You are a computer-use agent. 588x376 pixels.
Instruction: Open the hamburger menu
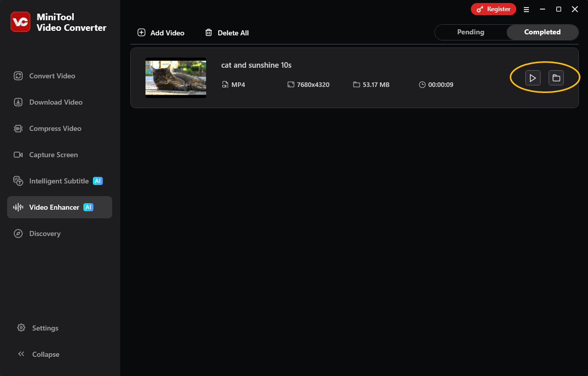click(x=526, y=9)
